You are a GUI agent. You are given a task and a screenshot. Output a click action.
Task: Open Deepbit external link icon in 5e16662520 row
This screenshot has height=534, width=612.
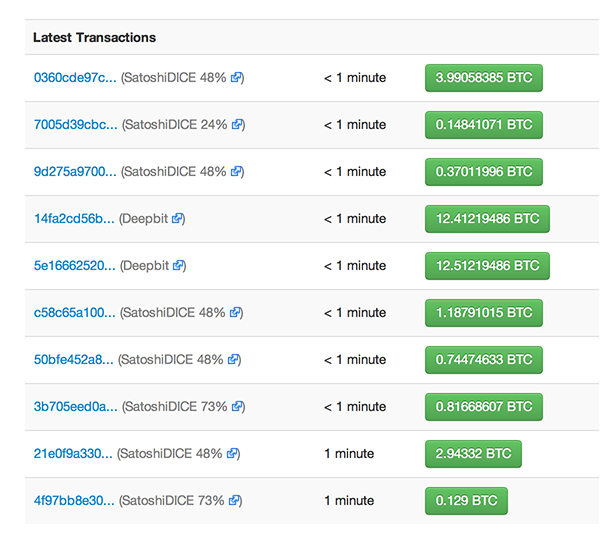(178, 265)
